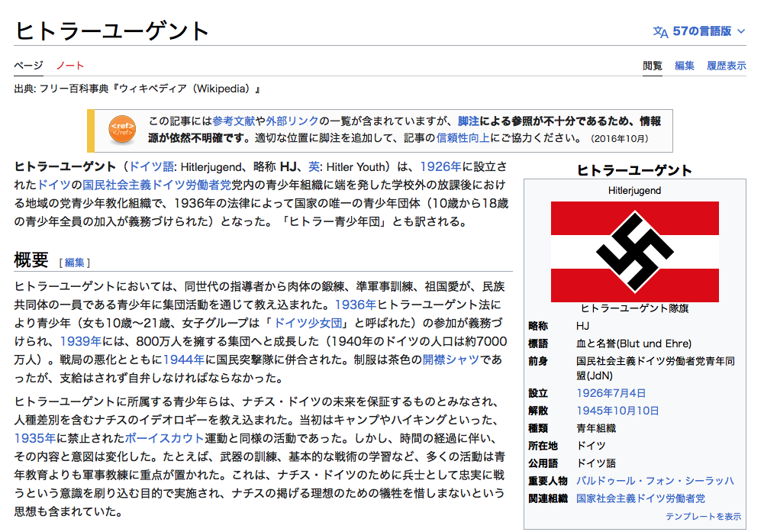Viewport: 764px width, 532px height.
Task: Click the テンプレートを表示 link
Action: click(x=703, y=517)
